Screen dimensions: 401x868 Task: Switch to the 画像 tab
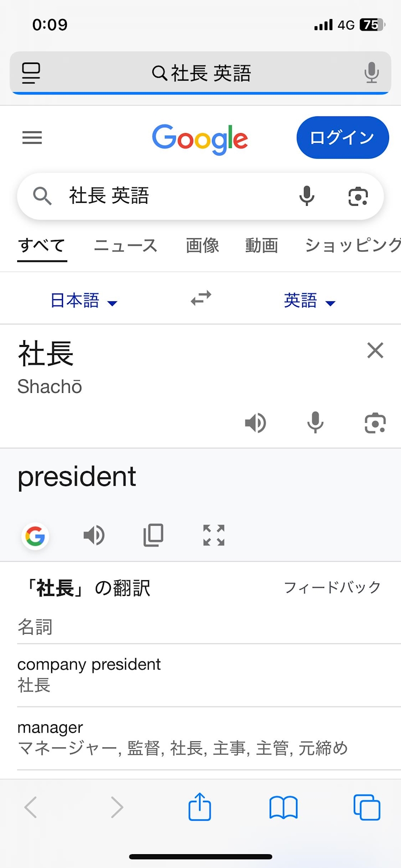pos(202,246)
